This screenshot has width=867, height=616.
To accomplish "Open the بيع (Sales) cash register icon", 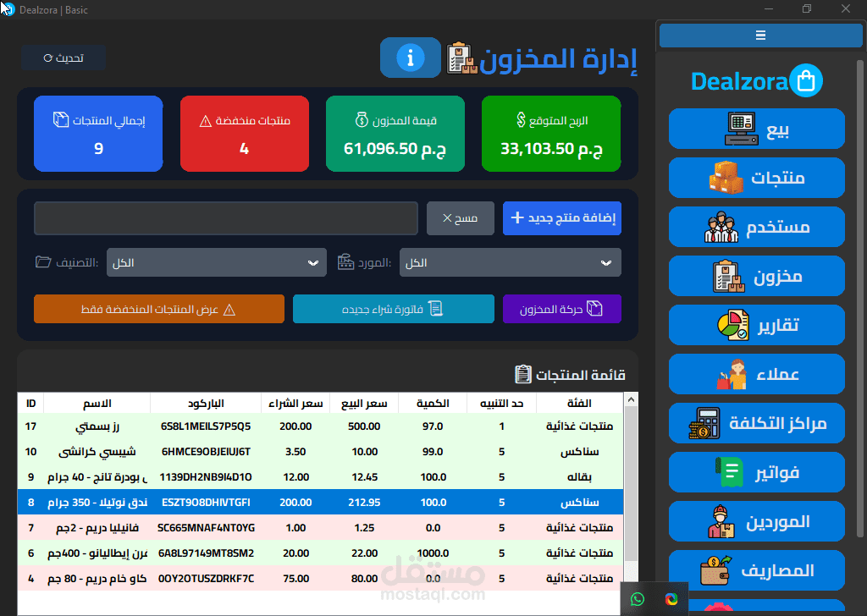I will 742,129.
